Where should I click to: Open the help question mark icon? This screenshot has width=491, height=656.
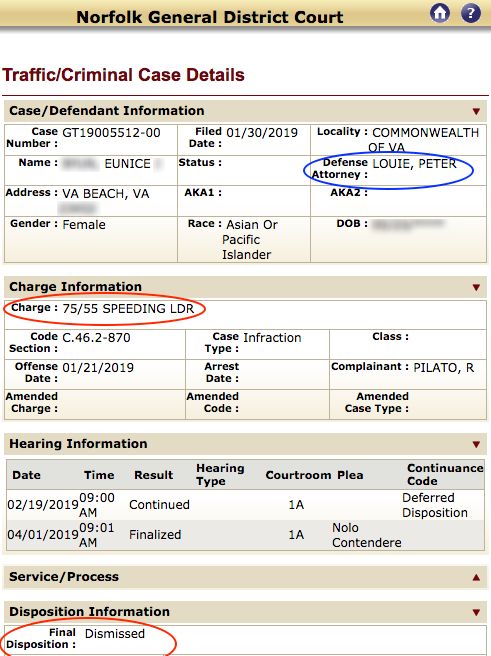(x=471, y=13)
